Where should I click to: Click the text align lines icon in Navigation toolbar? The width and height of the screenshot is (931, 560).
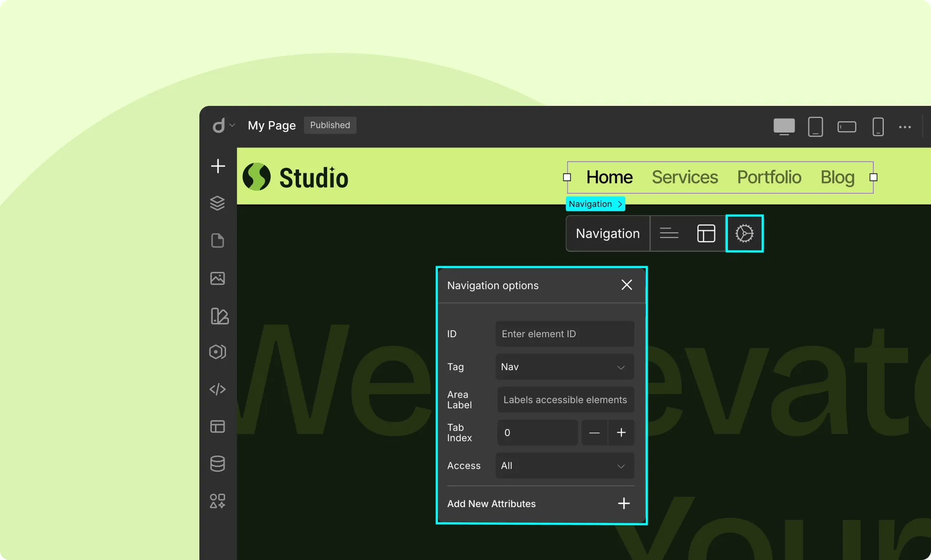(x=669, y=233)
